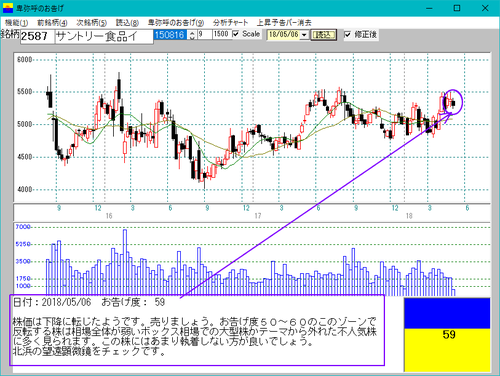
Task: Open the 18/05/06 date dropdown
Action: coord(304,35)
